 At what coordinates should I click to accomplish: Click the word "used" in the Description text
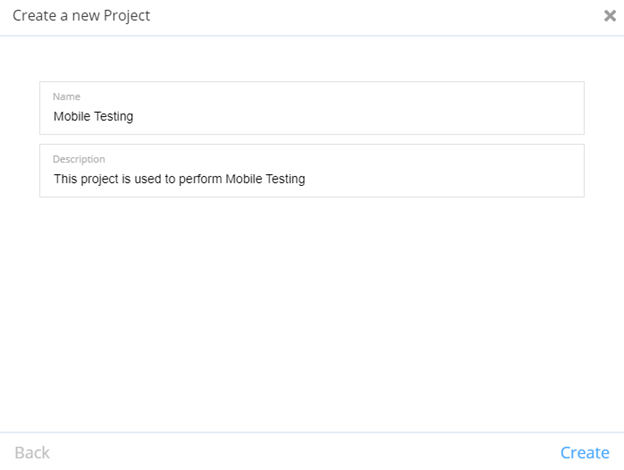click(156, 180)
